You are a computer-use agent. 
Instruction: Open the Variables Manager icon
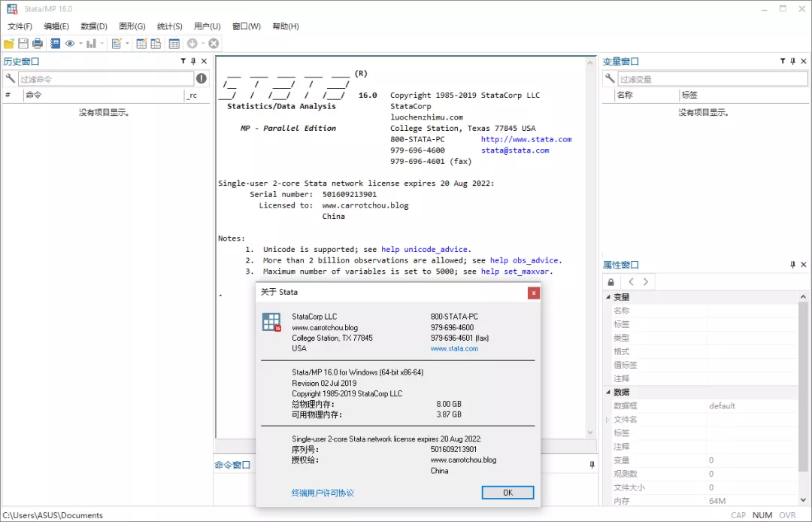174,44
